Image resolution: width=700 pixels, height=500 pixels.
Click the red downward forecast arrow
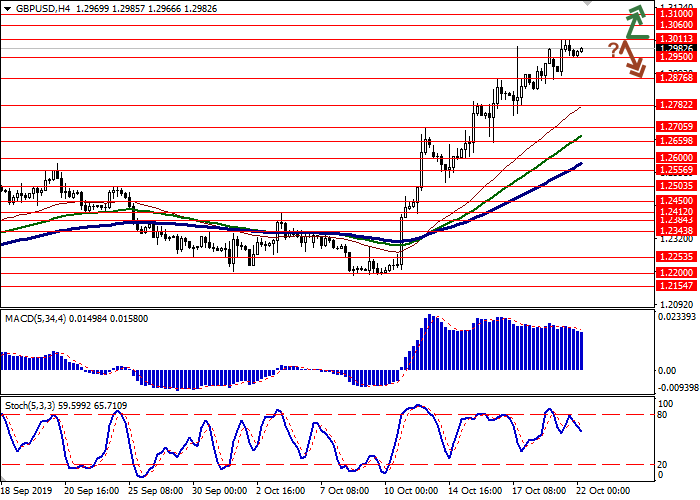click(631, 57)
